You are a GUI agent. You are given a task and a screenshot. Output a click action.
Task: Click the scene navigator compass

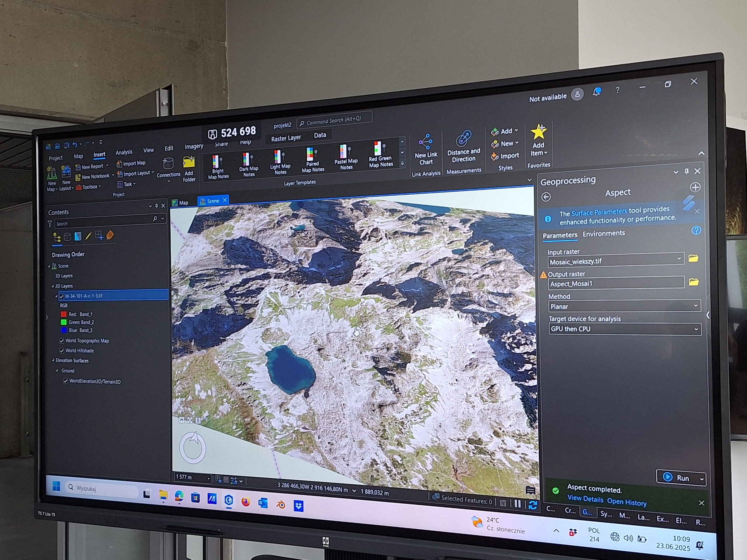click(x=193, y=448)
